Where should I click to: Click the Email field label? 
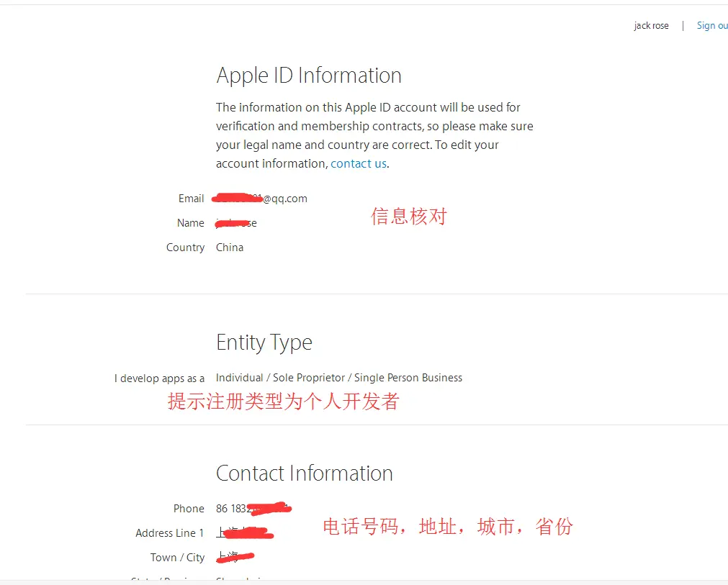click(191, 199)
